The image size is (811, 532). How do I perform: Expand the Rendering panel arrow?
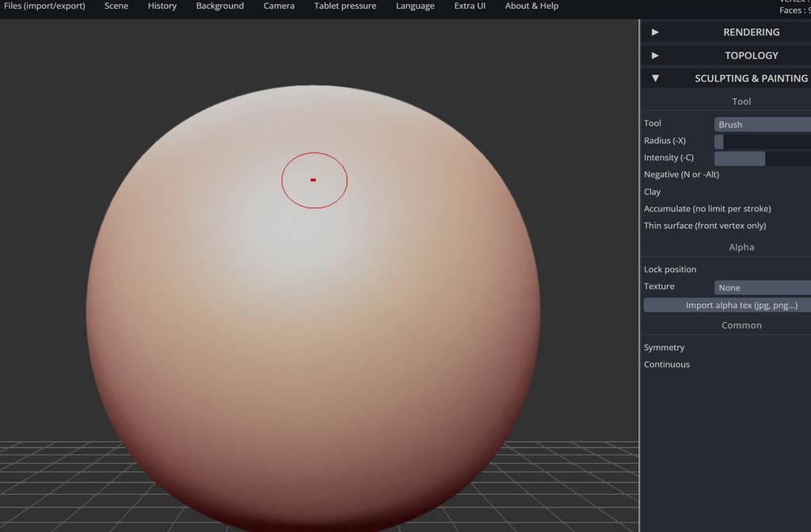point(655,32)
